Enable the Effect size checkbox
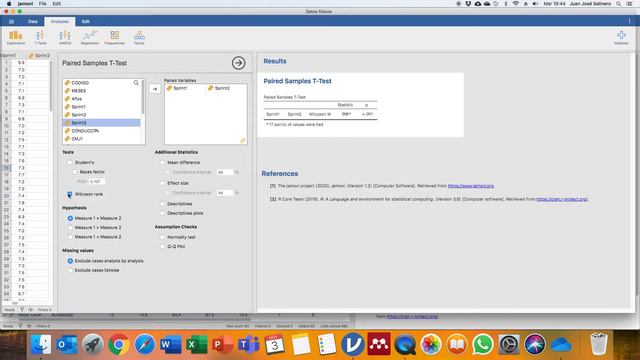 coord(162,183)
